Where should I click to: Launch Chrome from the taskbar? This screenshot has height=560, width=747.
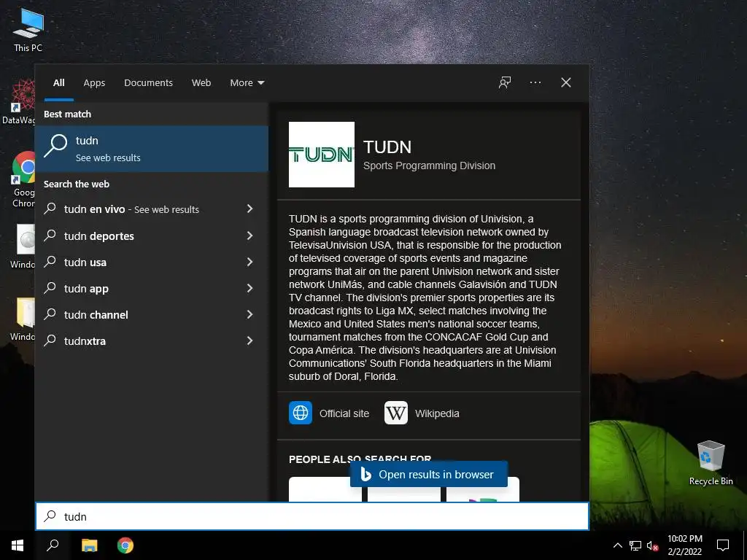coord(125,545)
